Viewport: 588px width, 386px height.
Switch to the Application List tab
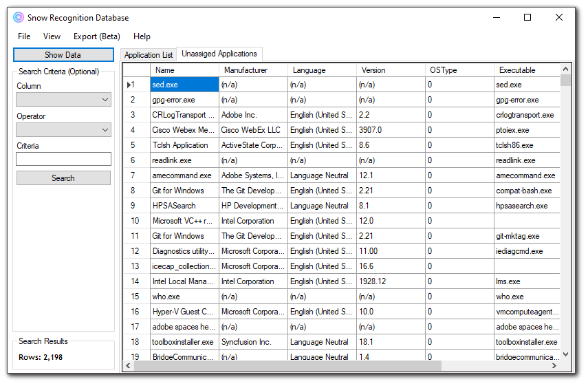coord(149,55)
